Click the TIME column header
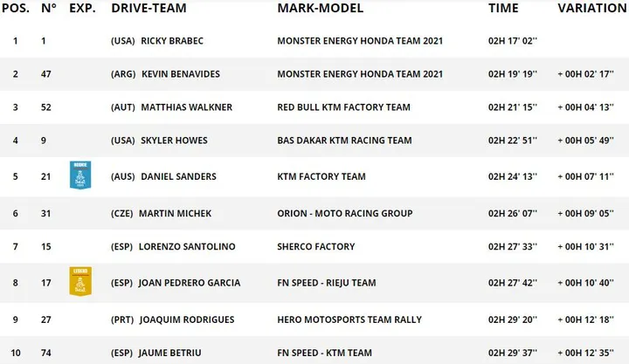The width and height of the screenshot is (629, 364). tap(503, 8)
